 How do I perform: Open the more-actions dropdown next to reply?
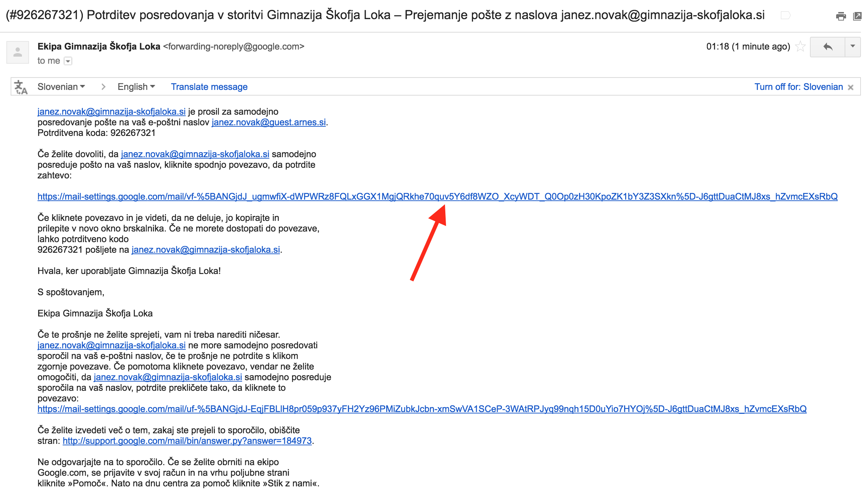[x=853, y=47]
